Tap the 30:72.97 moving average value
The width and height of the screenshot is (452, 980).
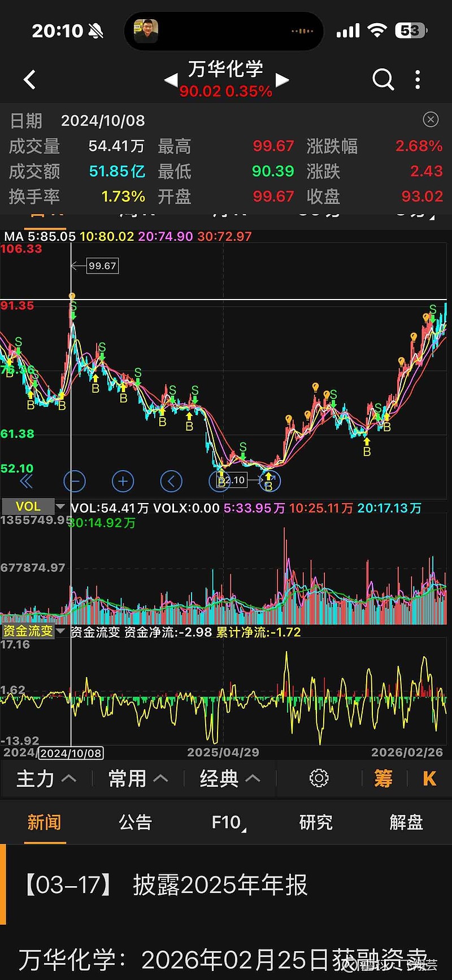click(x=224, y=236)
